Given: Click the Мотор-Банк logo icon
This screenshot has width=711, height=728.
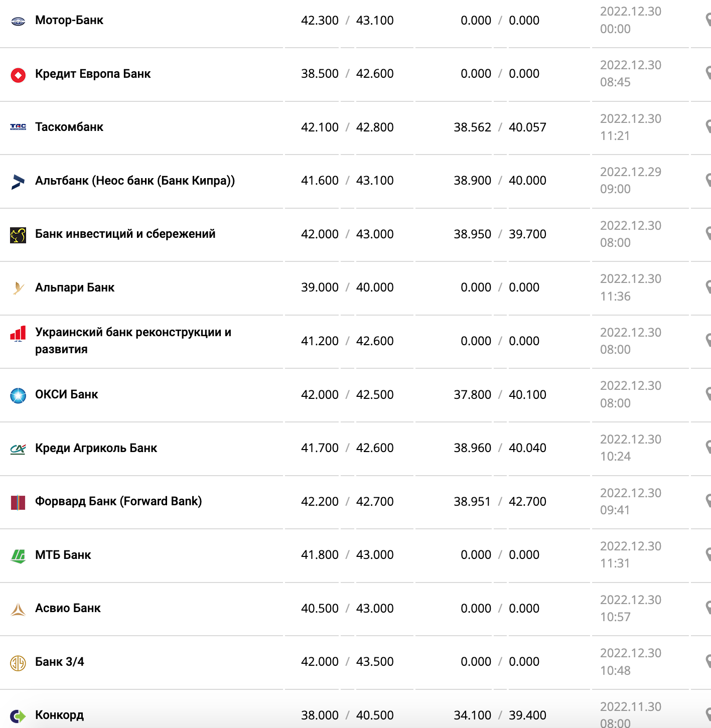Looking at the screenshot, I should click(18, 21).
